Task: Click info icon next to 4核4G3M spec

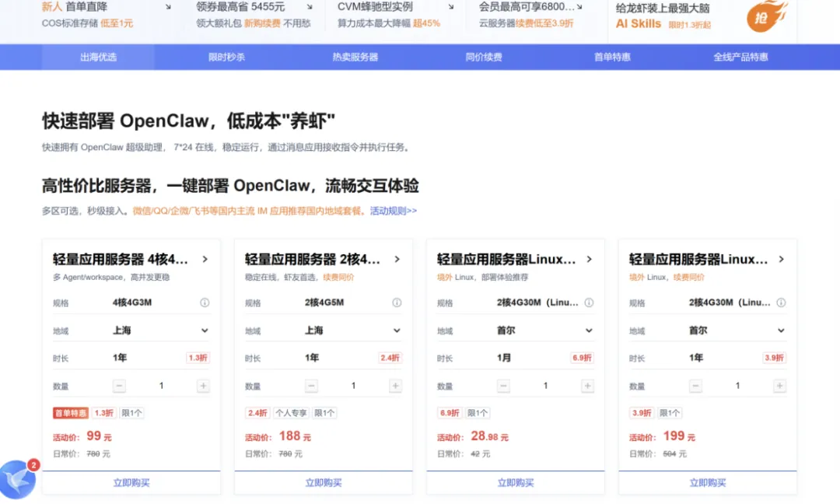Action: pos(205,303)
